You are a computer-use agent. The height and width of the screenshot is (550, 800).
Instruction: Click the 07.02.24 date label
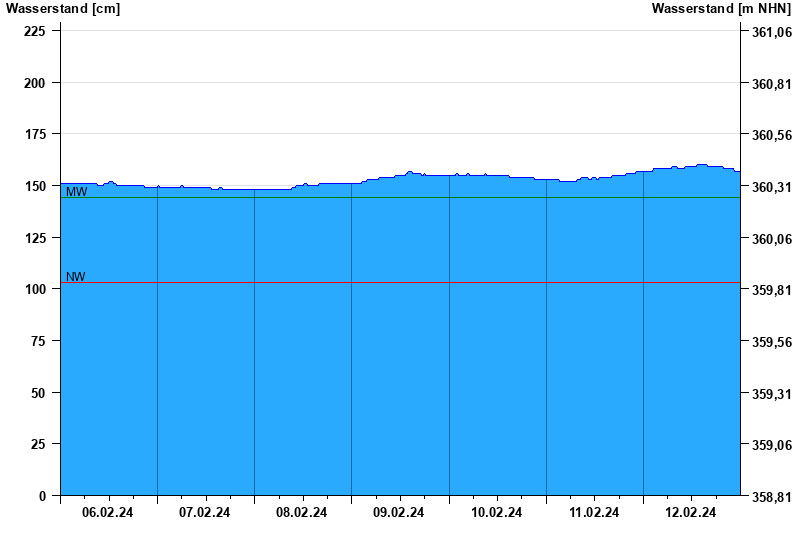click(205, 512)
